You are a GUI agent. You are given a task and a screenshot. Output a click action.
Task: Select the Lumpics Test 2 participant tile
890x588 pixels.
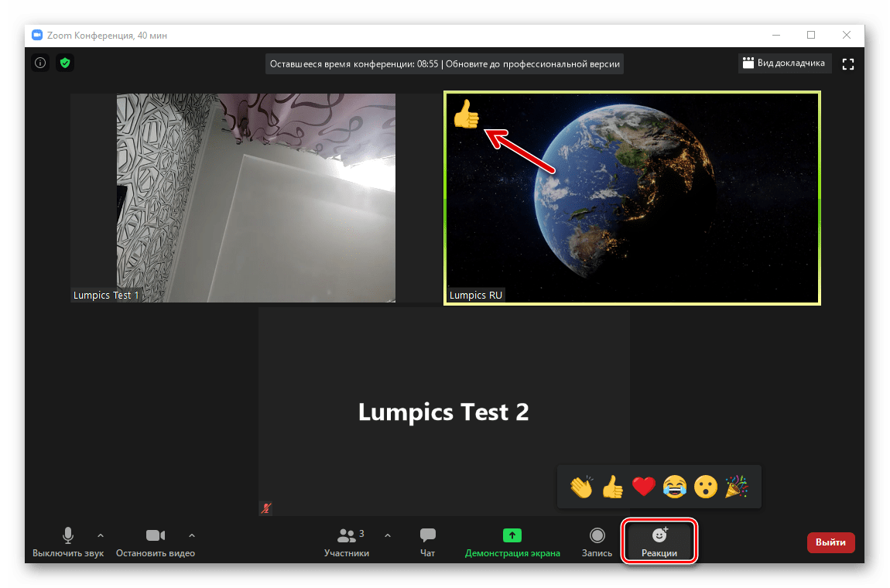[x=444, y=412]
